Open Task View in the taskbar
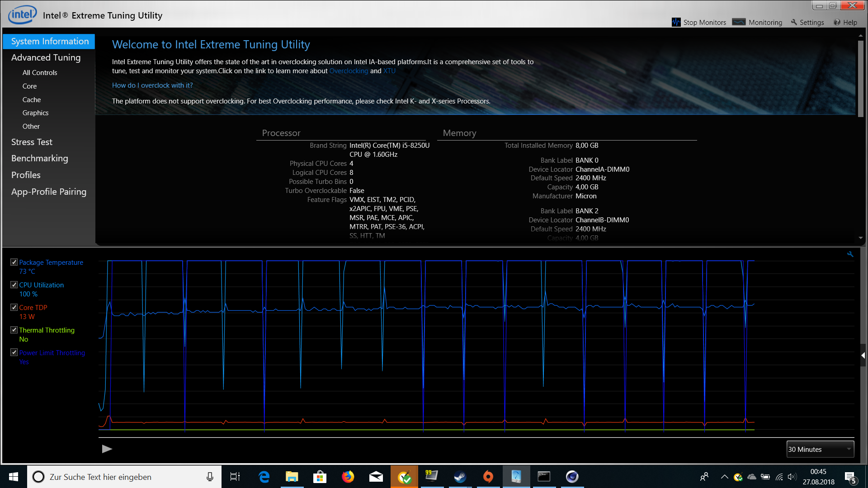This screenshot has width=868, height=488. (235, 477)
